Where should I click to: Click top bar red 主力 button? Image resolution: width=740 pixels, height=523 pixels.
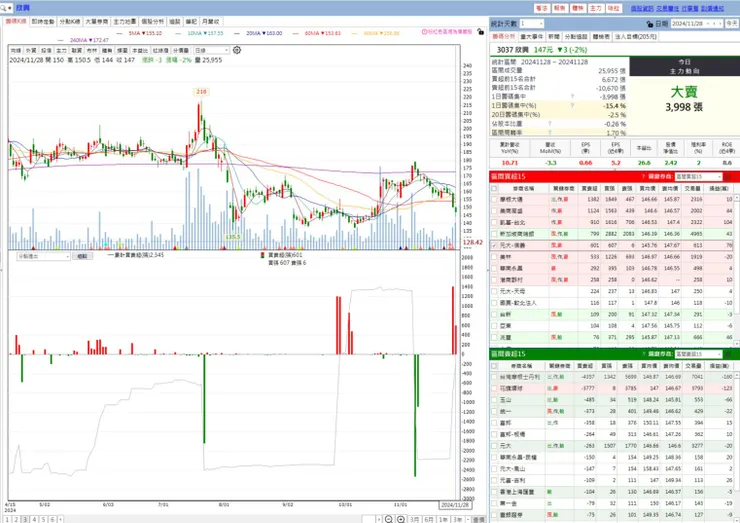tap(596, 8)
